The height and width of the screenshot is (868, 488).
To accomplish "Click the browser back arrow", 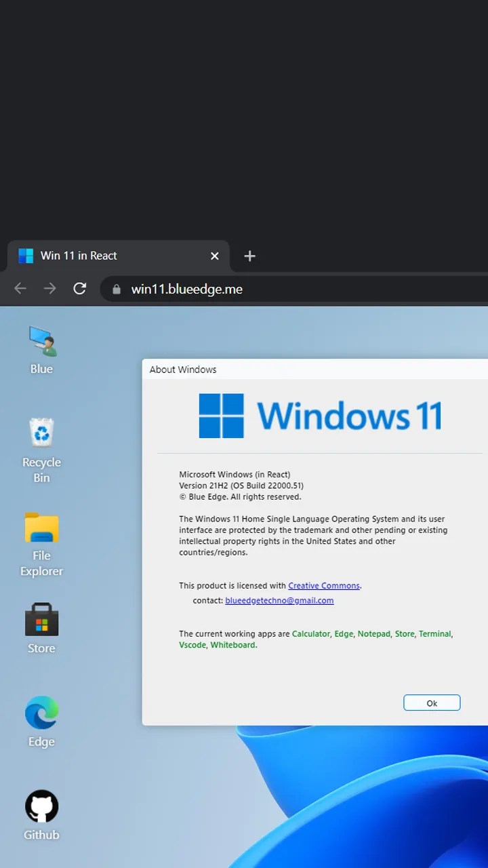I will coord(20,289).
